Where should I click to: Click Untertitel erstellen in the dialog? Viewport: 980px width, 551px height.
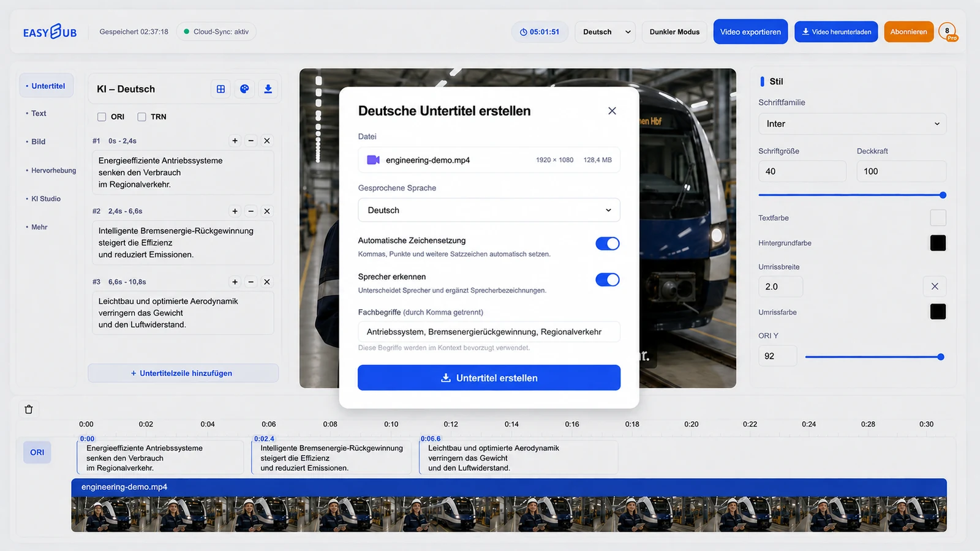pos(489,378)
